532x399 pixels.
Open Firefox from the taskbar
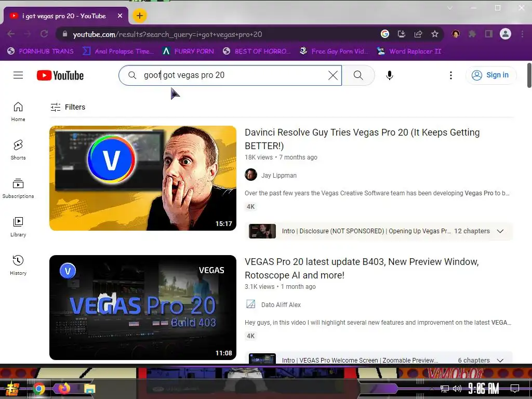click(64, 388)
